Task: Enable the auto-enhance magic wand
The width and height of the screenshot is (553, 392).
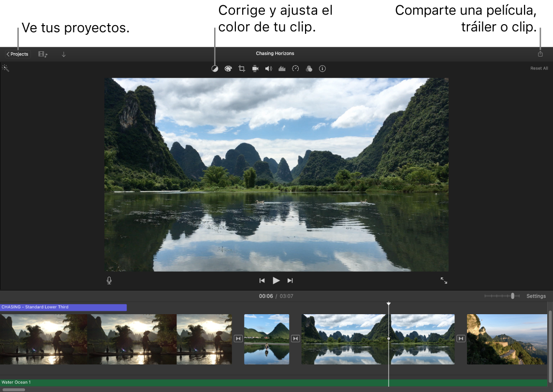Action: click(x=6, y=68)
